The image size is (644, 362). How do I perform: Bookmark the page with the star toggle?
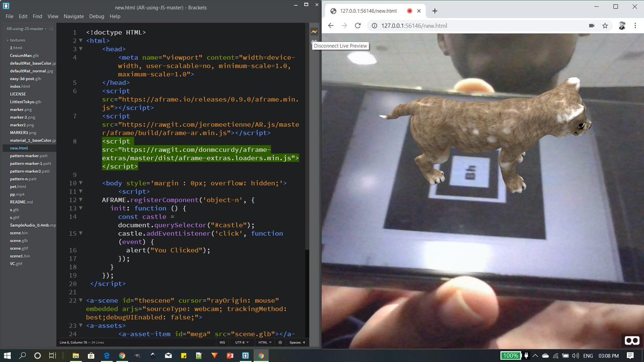605,25
